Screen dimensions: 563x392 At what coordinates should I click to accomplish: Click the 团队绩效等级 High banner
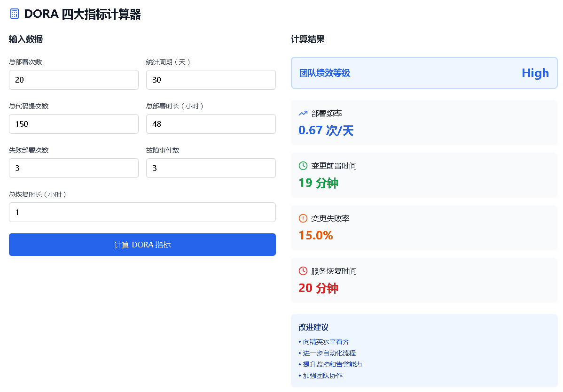tap(424, 73)
